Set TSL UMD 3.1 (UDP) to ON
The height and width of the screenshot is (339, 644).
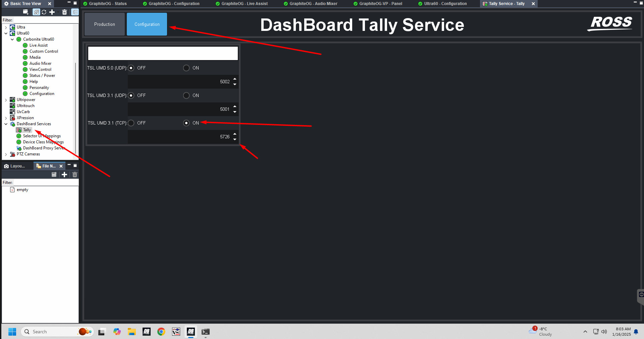pos(186,96)
